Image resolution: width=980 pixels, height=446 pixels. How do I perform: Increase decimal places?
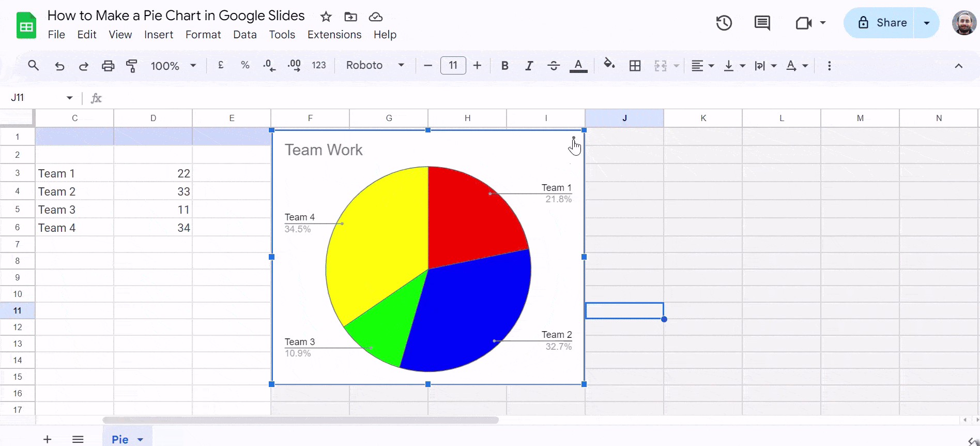[x=294, y=65]
